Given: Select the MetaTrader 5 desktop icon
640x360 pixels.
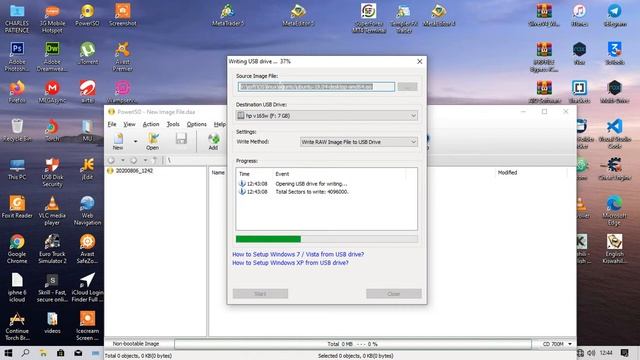Looking at the screenshot, I should pyautogui.click(x=228, y=16).
